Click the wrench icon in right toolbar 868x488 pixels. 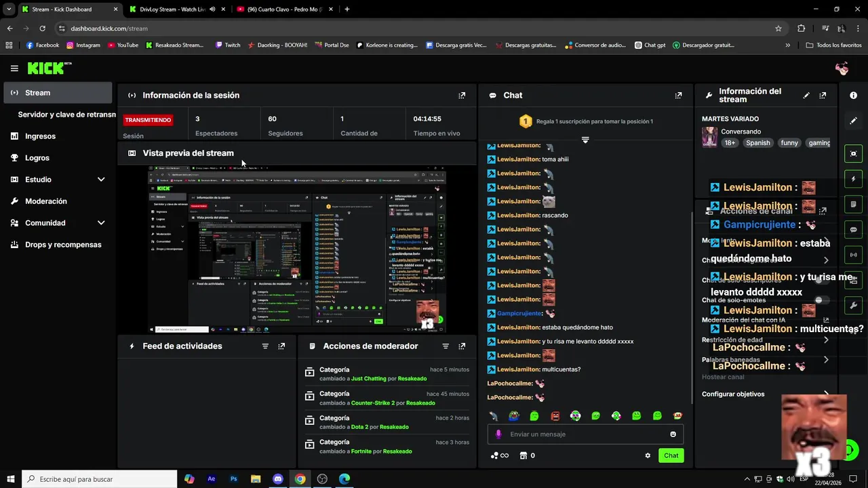(x=854, y=305)
